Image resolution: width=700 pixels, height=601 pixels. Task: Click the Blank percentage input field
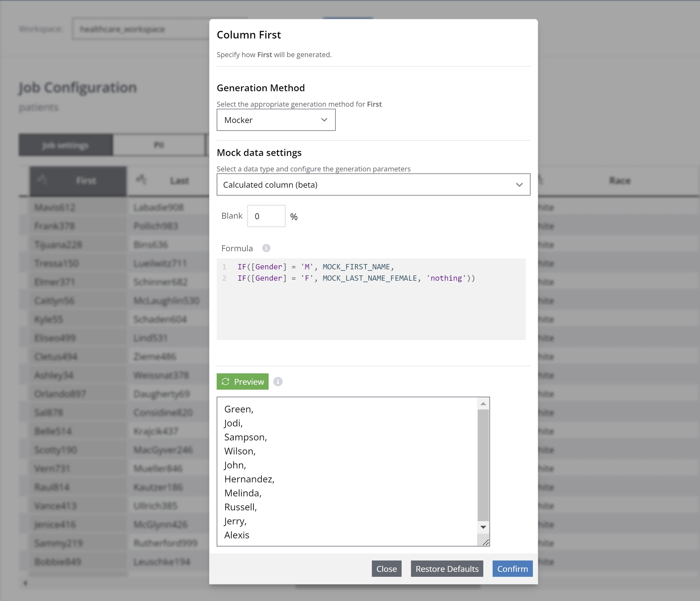click(266, 216)
